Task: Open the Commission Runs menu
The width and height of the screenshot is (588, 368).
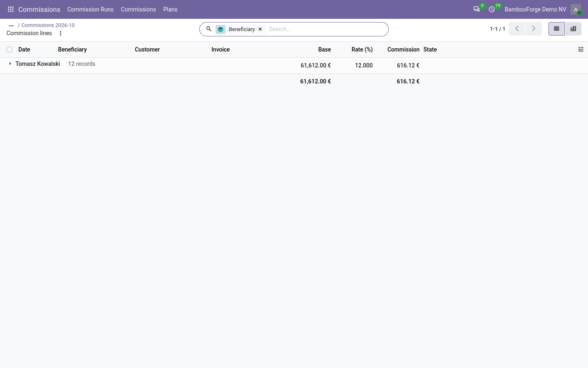Action: point(90,9)
